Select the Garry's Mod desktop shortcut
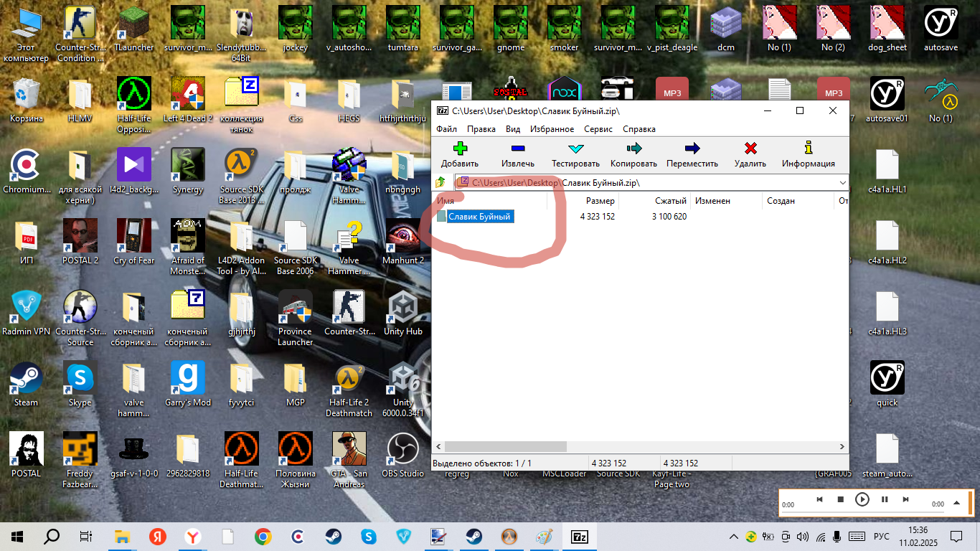 coord(188,385)
